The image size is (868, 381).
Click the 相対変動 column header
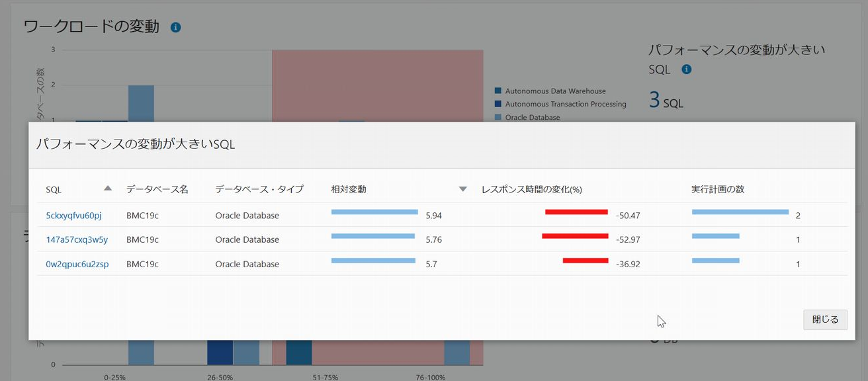(349, 189)
